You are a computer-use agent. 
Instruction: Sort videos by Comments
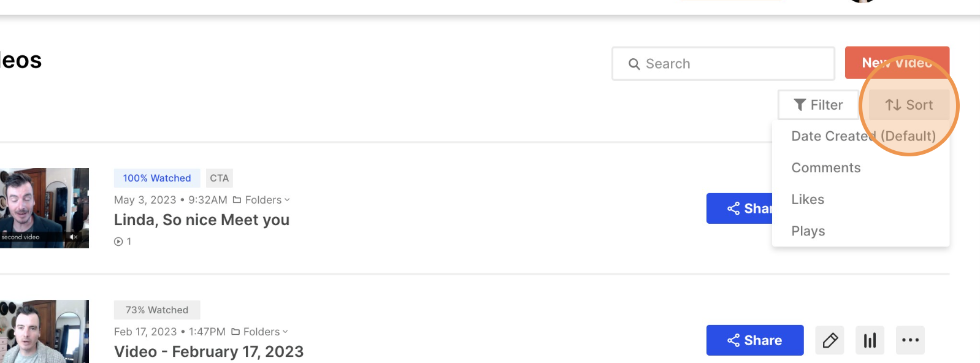point(826,168)
